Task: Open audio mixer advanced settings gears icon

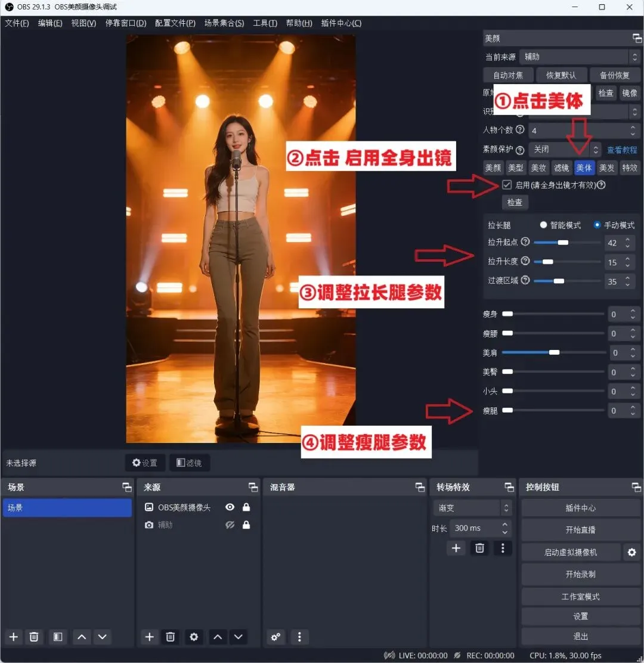Action: click(x=275, y=637)
